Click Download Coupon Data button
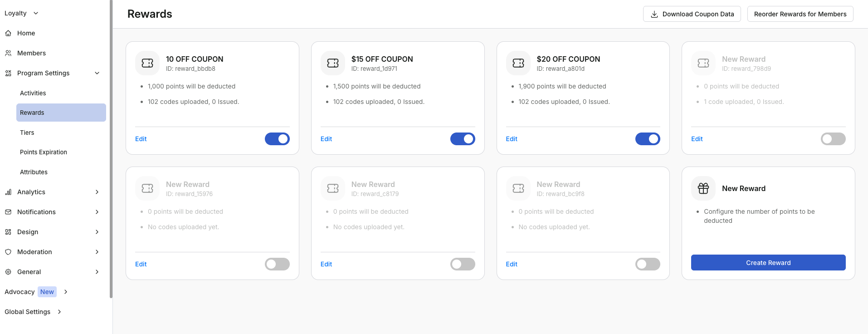Viewport: 868px width, 334px height. coord(692,14)
